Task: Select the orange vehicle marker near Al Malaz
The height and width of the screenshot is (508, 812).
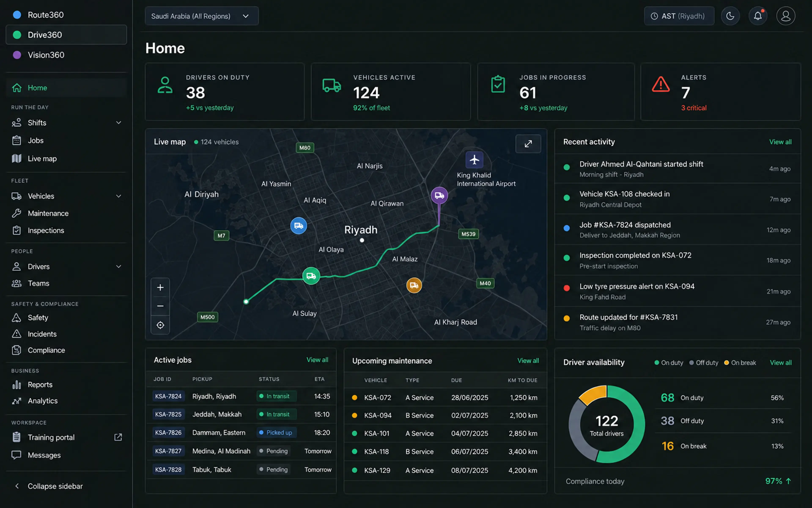Action: [x=414, y=286]
